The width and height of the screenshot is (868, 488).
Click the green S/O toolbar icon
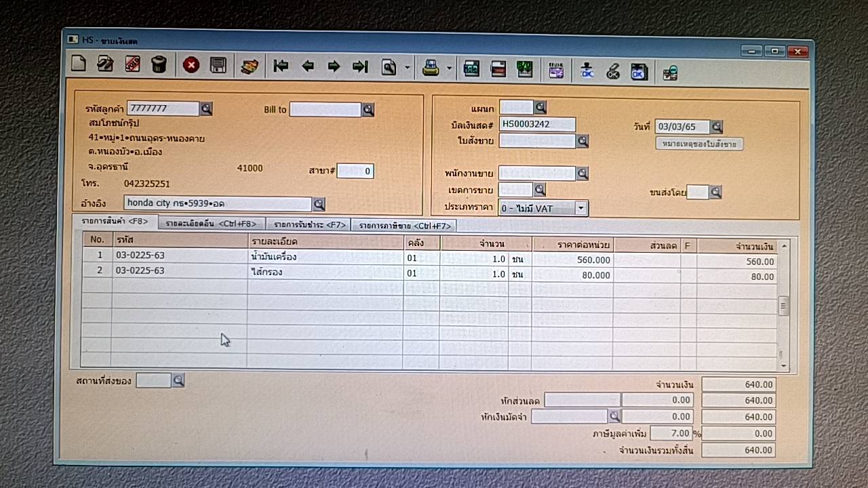point(525,69)
